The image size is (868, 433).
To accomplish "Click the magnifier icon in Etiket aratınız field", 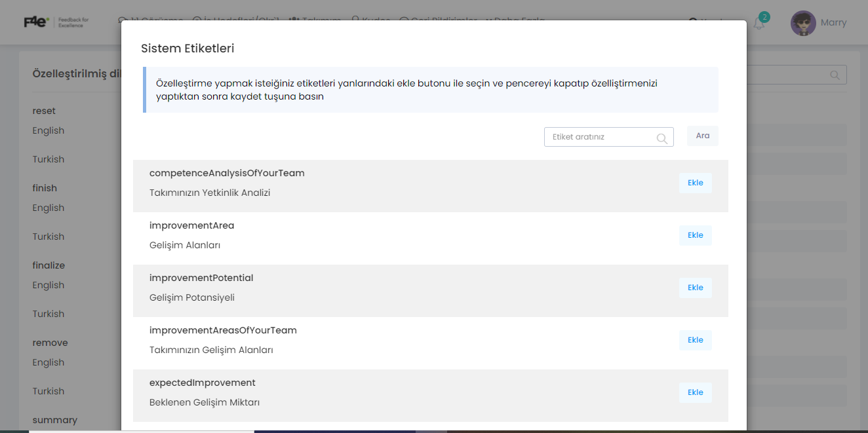I will click(662, 138).
